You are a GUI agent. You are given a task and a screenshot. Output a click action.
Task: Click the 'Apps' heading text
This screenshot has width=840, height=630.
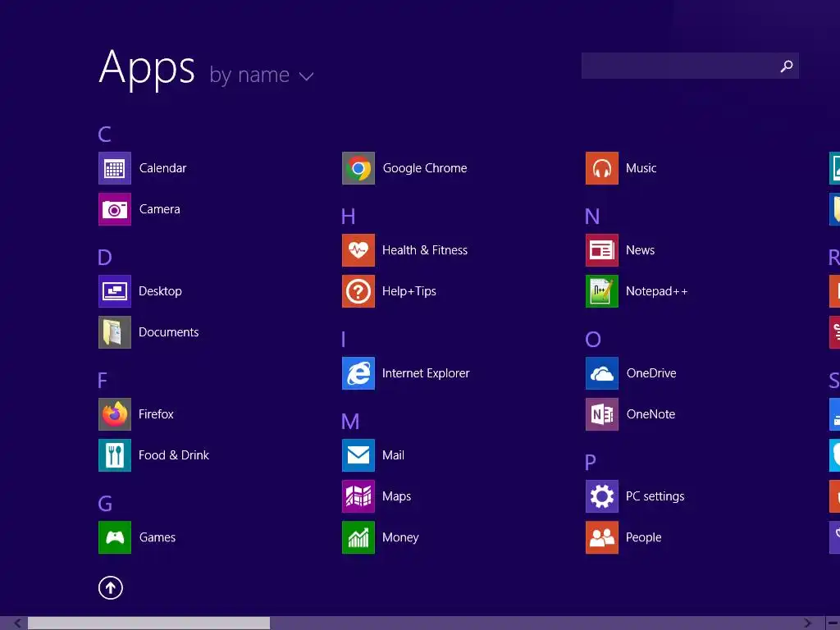click(x=147, y=68)
